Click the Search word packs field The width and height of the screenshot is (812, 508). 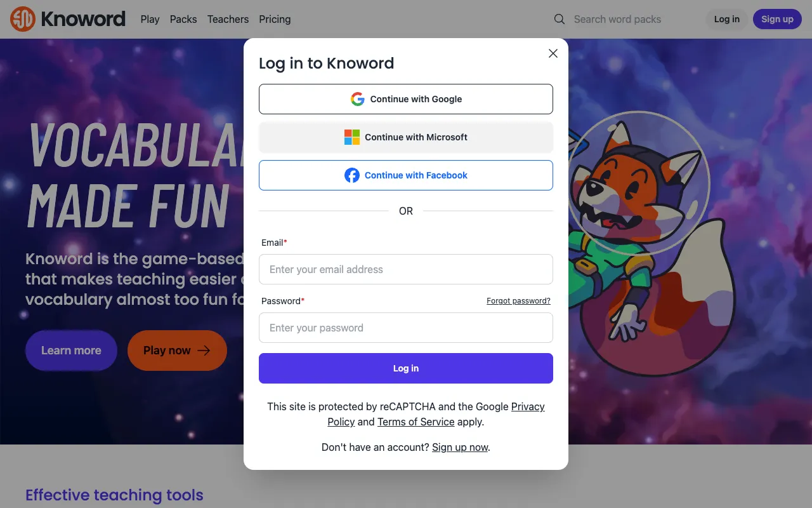(617, 19)
